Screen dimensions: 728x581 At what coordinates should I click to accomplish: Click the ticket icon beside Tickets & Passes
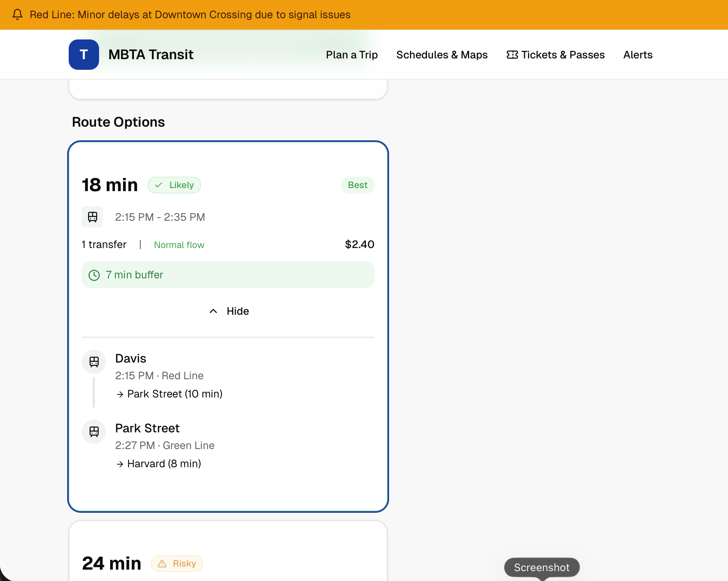tap(512, 55)
